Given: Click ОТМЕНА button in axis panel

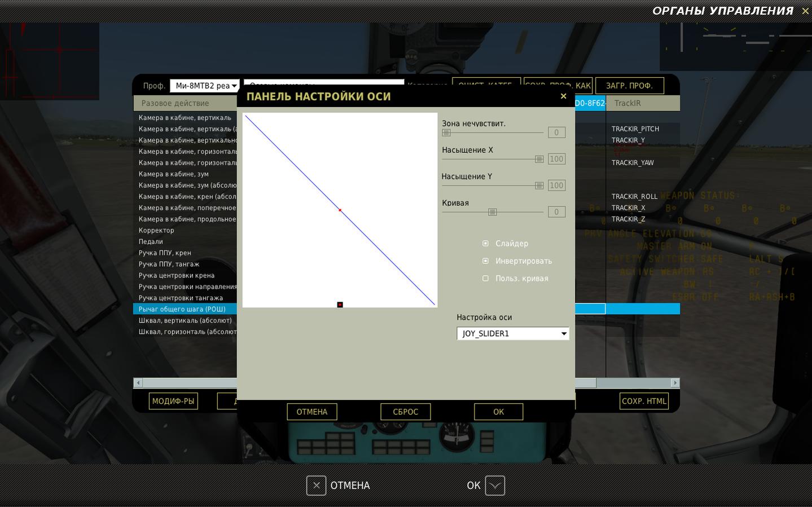Looking at the screenshot, I should pyautogui.click(x=312, y=412).
